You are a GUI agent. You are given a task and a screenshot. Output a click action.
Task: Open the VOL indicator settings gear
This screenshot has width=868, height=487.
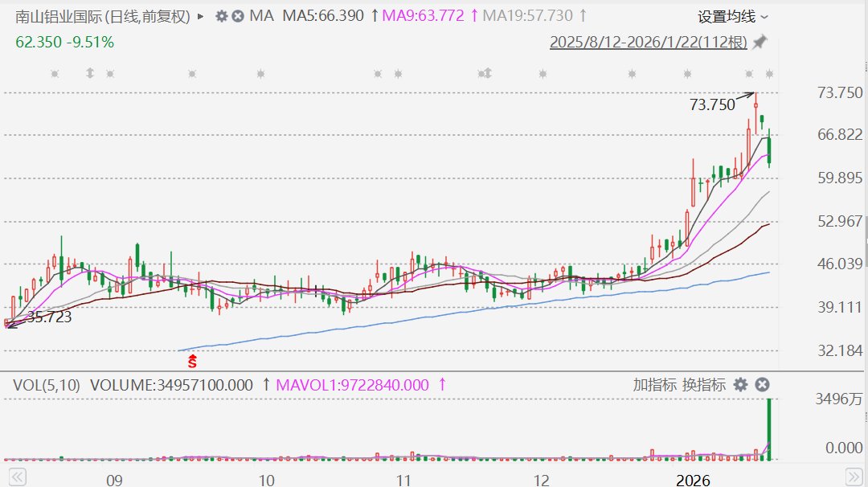point(741,385)
